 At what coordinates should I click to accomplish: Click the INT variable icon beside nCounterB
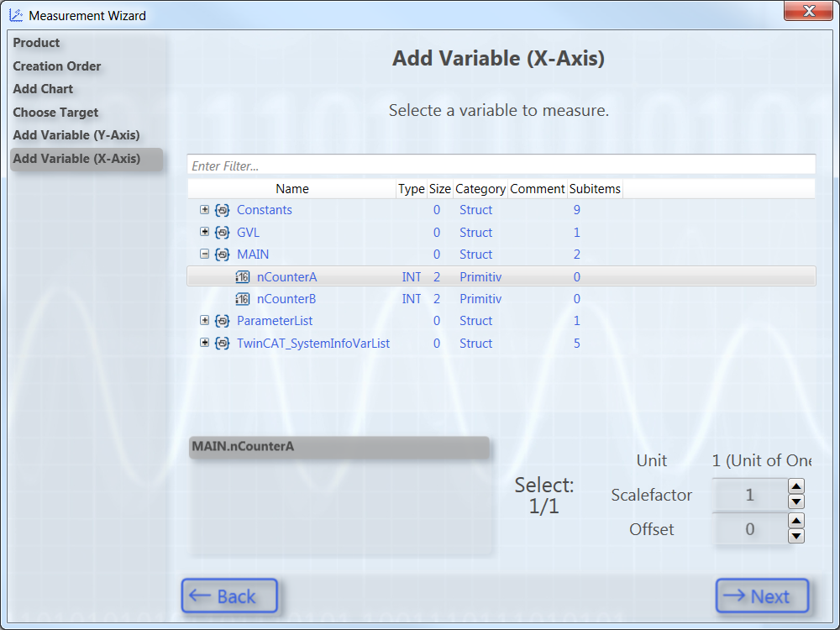[x=243, y=299]
